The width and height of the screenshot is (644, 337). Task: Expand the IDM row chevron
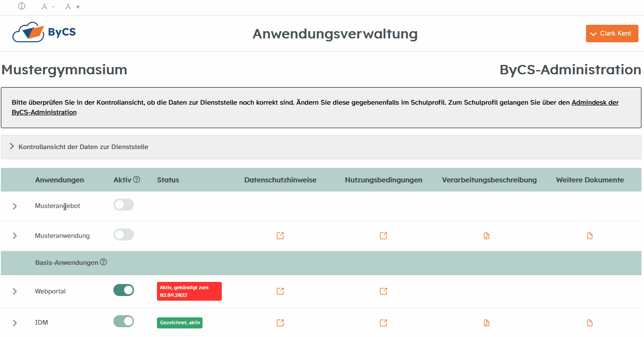coord(15,323)
